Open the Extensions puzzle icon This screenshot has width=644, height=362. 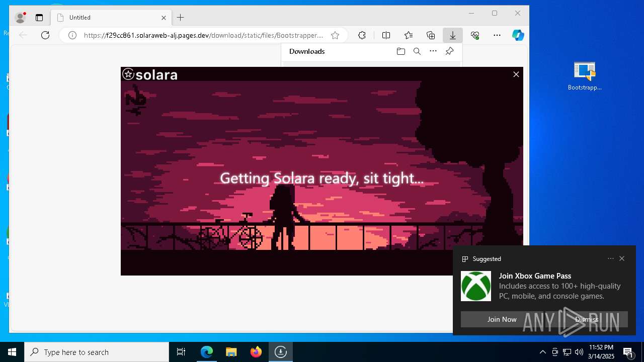pyautogui.click(x=362, y=35)
